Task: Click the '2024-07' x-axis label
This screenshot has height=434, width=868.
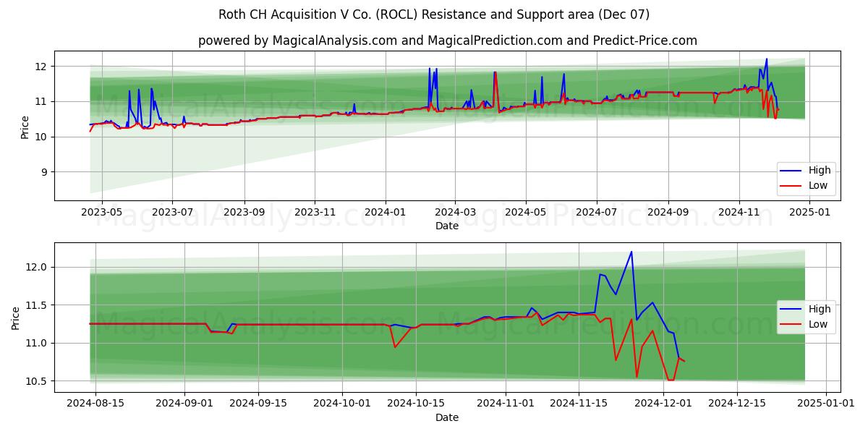Action: click(x=597, y=213)
